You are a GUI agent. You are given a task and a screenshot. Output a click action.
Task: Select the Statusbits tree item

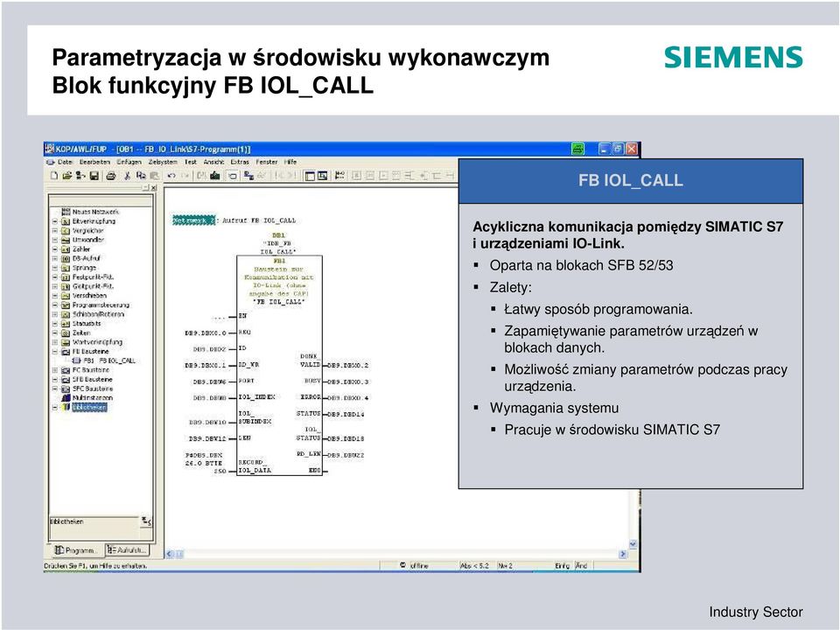[87, 324]
